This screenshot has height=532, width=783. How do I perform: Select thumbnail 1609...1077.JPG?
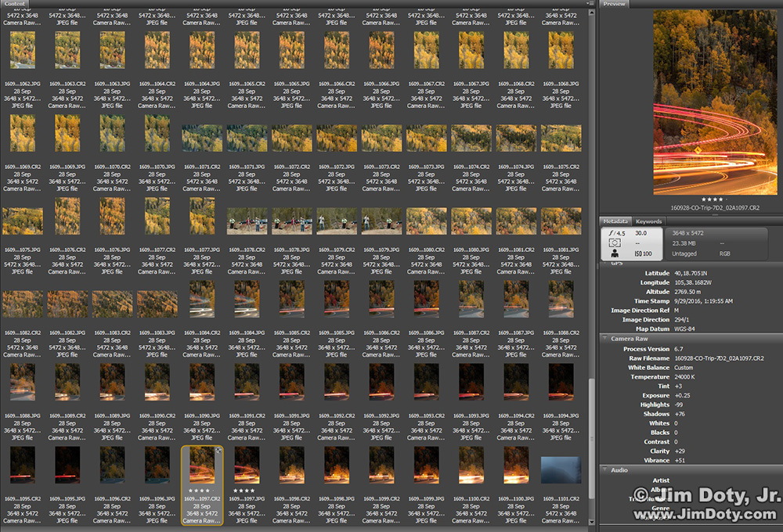pyautogui.click(x=202, y=216)
